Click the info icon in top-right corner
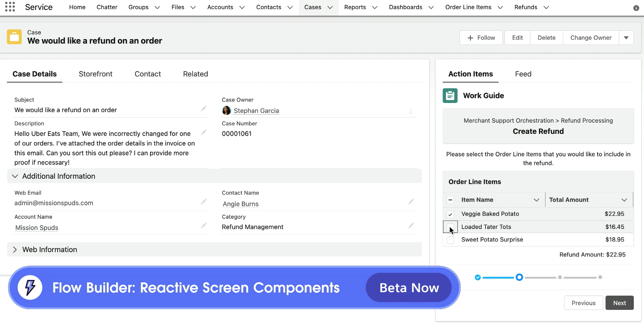Viewport: 644px width, 334px height. point(636,8)
